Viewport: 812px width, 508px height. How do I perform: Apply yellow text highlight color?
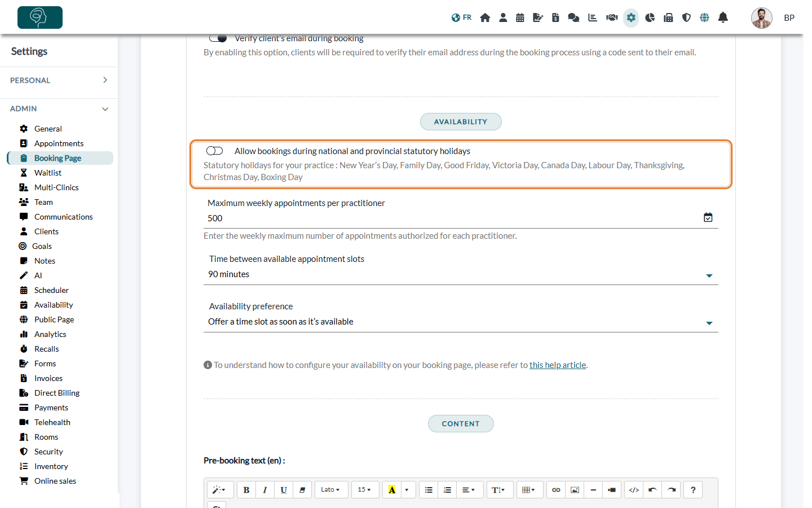[x=392, y=490]
